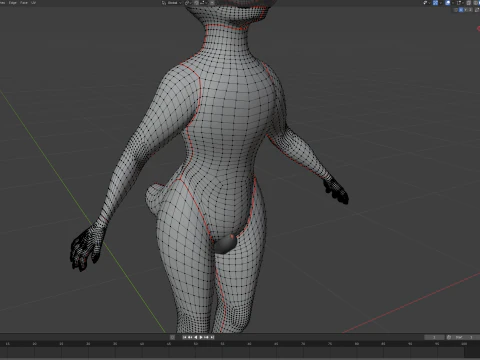This screenshot has height=360, width=480.
Task: Toggle Z axis mesh mirror
Action: 470,10
